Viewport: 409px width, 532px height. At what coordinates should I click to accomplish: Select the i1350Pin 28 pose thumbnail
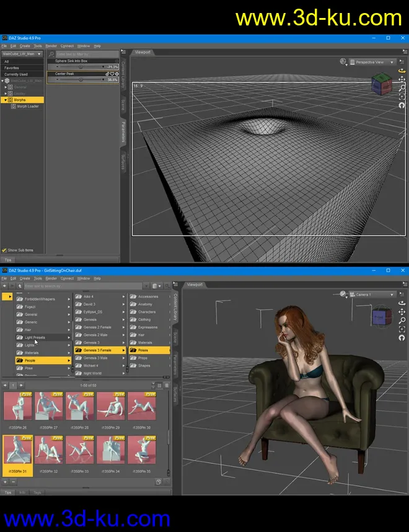(x=79, y=407)
